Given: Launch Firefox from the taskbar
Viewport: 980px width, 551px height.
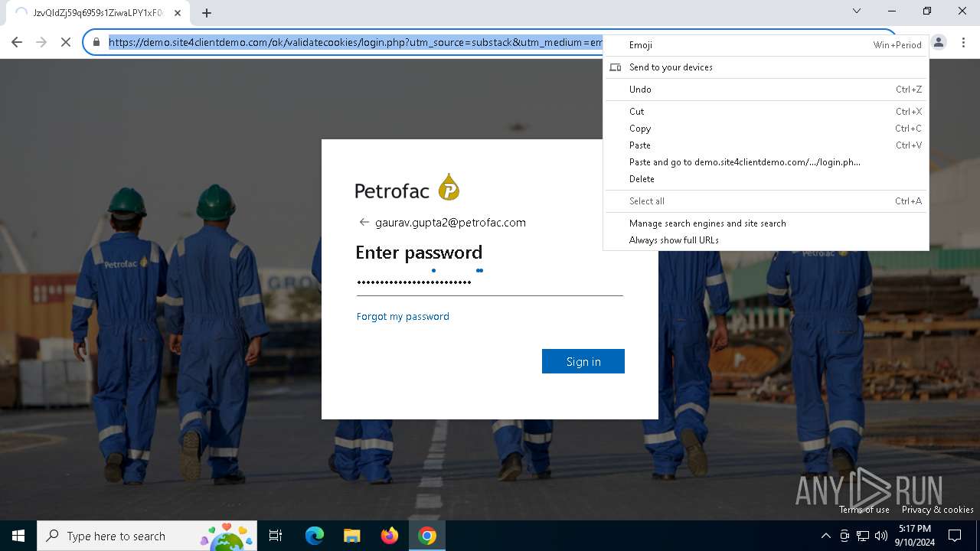Looking at the screenshot, I should [390, 536].
